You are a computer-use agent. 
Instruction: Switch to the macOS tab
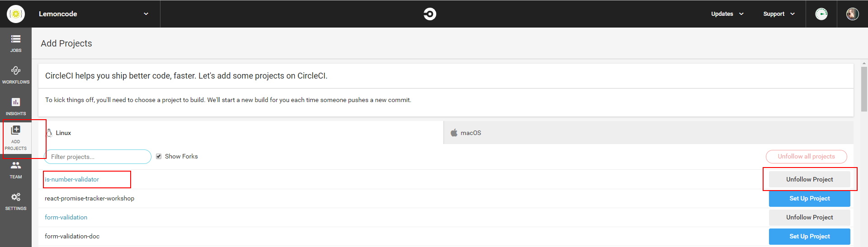pyautogui.click(x=649, y=133)
